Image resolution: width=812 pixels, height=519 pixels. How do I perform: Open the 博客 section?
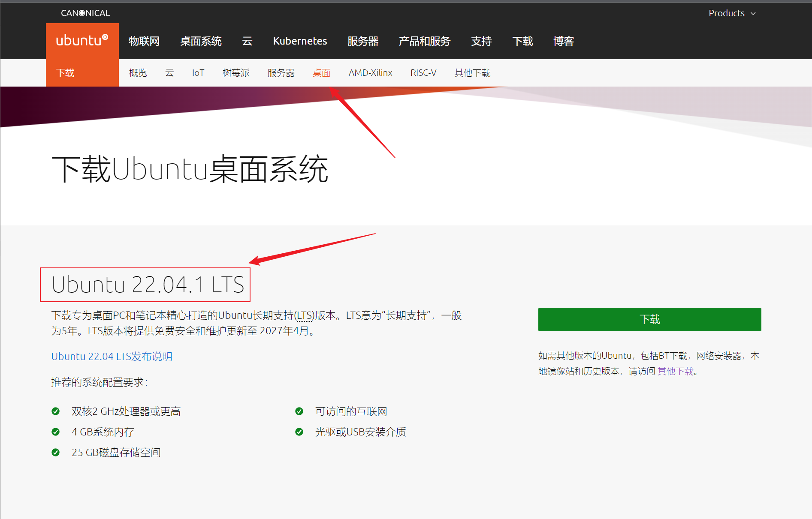click(x=563, y=41)
